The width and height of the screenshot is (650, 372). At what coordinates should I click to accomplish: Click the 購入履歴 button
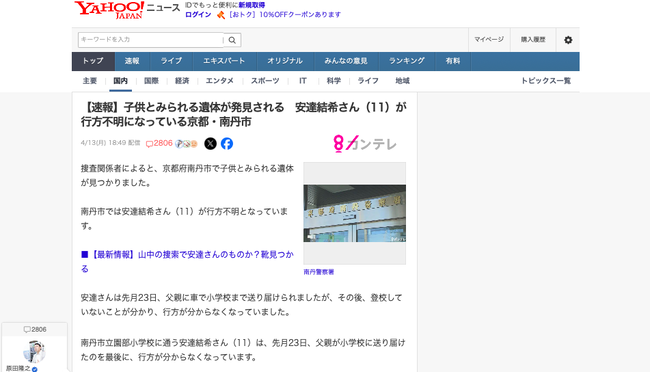click(x=533, y=39)
